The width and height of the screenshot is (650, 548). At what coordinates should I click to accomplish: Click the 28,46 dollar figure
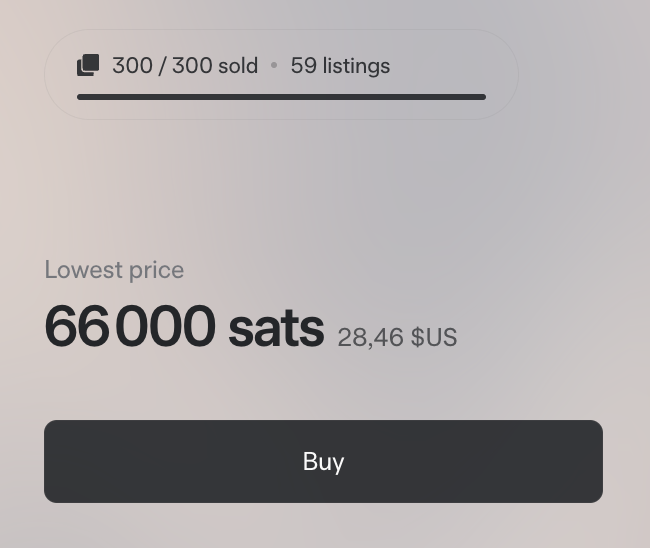pos(370,337)
